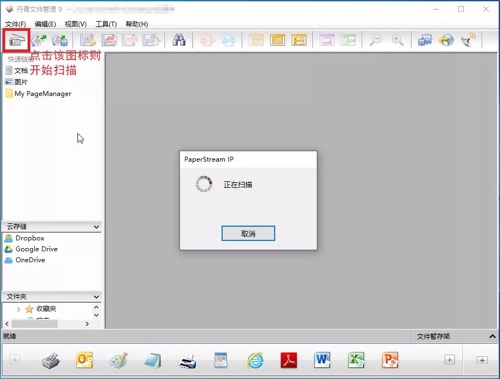The width and height of the screenshot is (500, 379).
Task: Cancel scanning with the 取消 button
Action: click(x=248, y=233)
